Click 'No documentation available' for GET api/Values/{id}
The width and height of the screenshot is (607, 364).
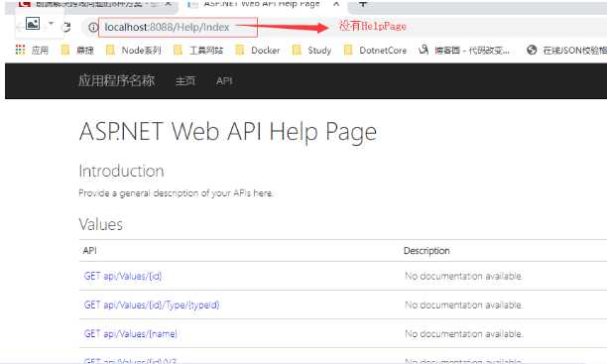click(463, 276)
